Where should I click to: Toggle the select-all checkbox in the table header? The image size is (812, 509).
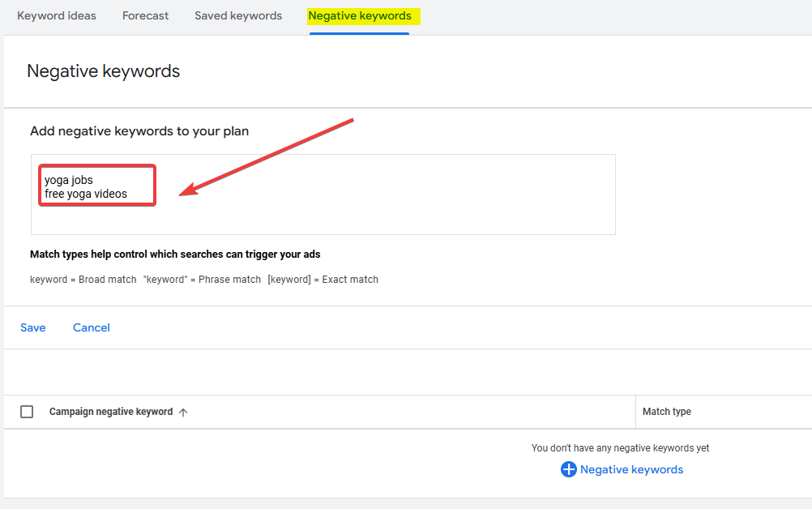pyautogui.click(x=27, y=412)
